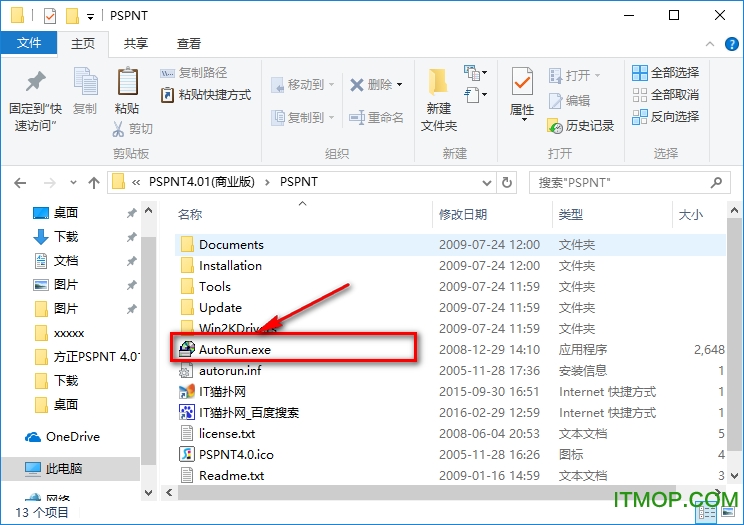Viewport: 744px width, 525px height.
Task: Click the Pin to Quick access icon
Action: coord(36,82)
